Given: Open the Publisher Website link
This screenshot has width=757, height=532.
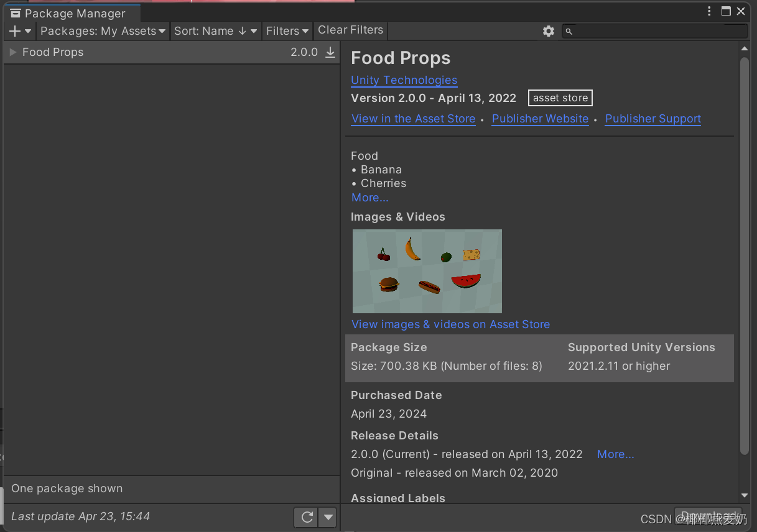Looking at the screenshot, I should 540,119.
